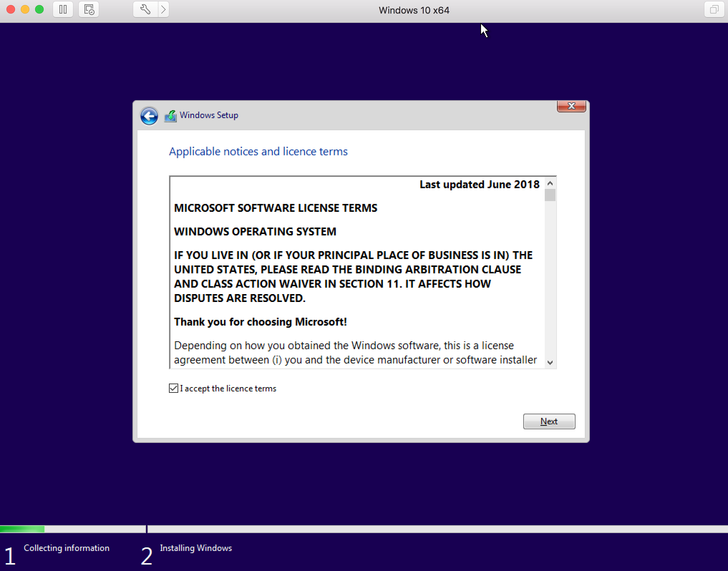Open the Collecting information step label
This screenshot has height=571, width=728.
pos(67,548)
